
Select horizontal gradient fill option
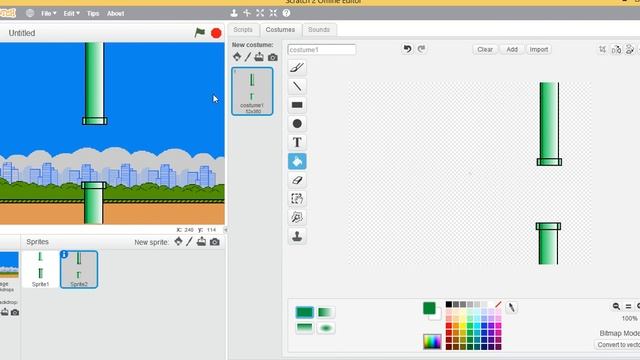[x=325, y=312]
